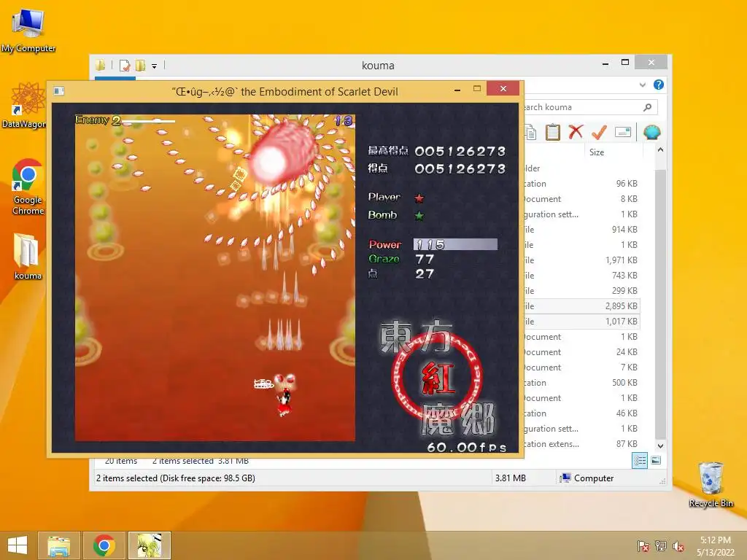
Task: Click the red X Delete toolbar icon
Action: click(576, 132)
